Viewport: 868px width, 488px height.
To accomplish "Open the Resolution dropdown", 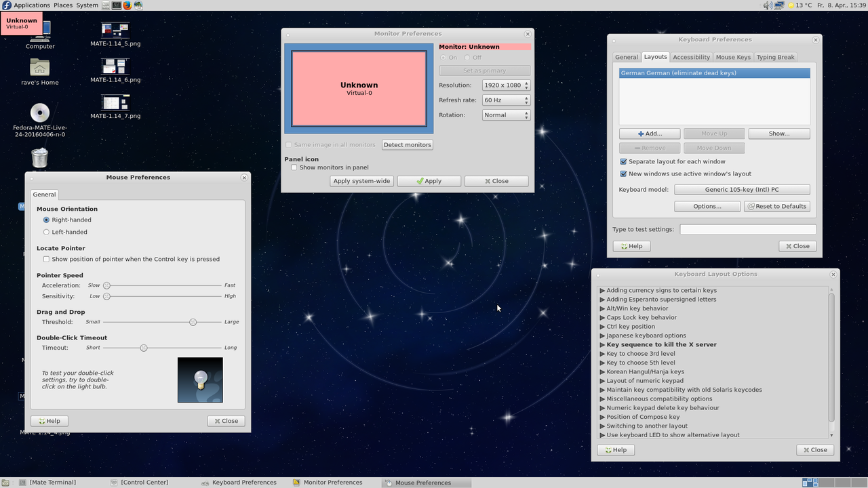I will pos(506,85).
